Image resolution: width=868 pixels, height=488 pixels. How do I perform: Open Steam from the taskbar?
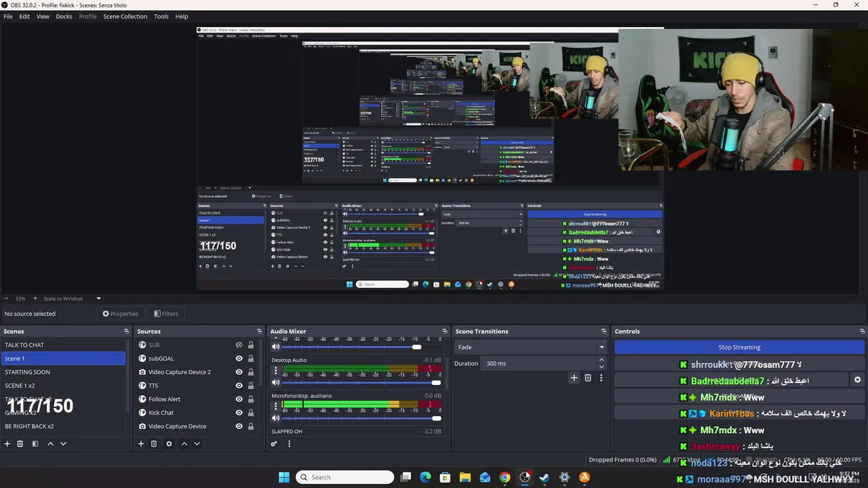[x=545, y=477]
